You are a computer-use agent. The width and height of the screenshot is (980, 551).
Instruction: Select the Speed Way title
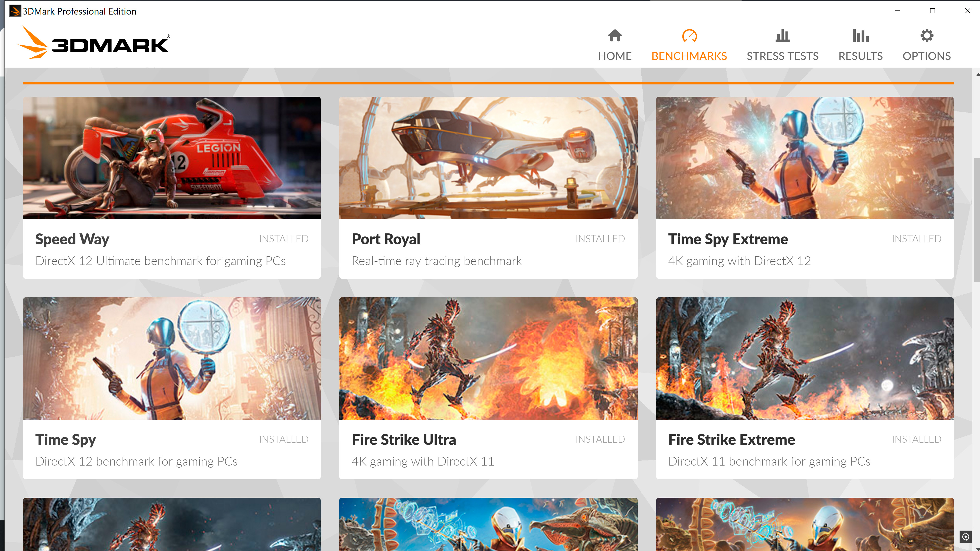point(72,239)
